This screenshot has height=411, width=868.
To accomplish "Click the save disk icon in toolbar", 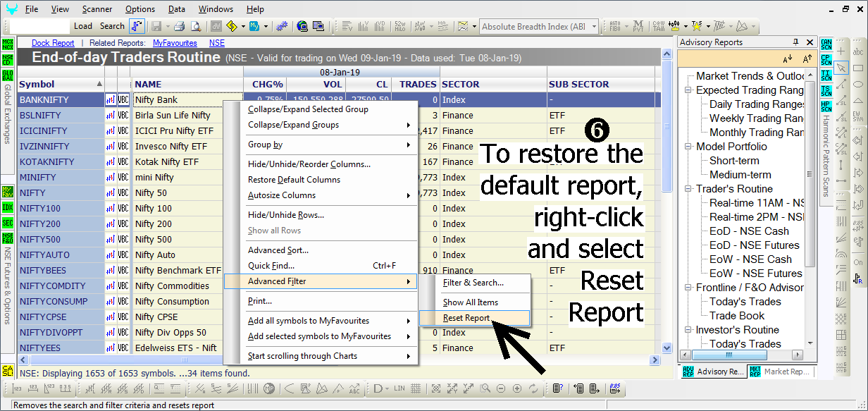I will click(156, 26).
